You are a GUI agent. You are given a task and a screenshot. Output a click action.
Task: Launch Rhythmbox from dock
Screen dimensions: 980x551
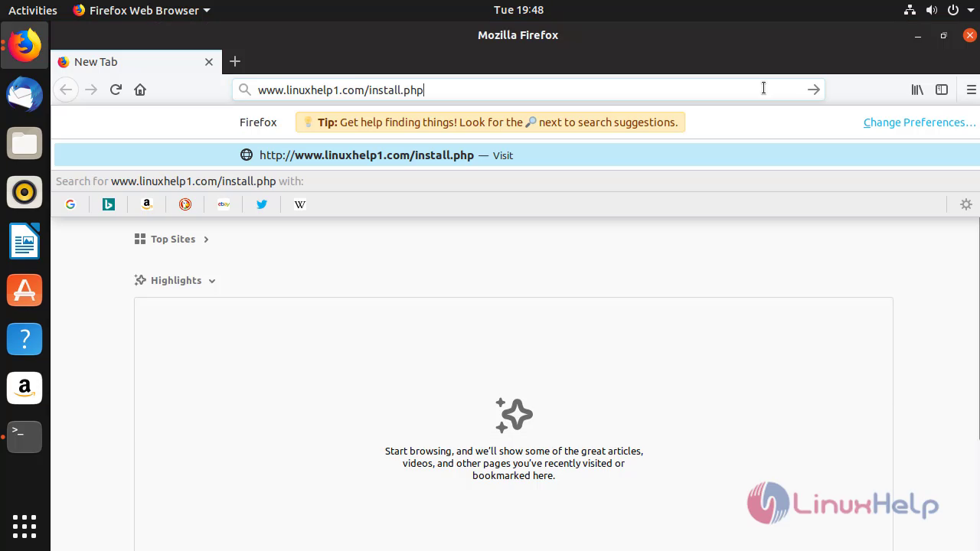pyautogui.click(x=24, y=192)
